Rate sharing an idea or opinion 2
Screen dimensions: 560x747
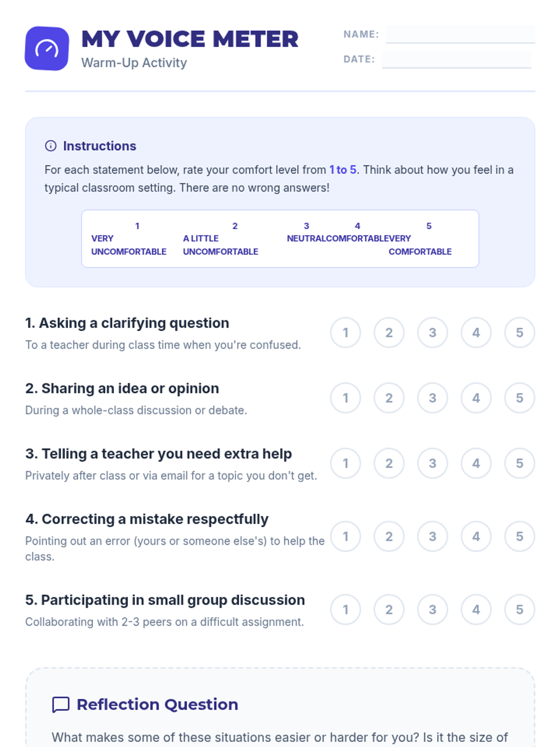point(389,398)
